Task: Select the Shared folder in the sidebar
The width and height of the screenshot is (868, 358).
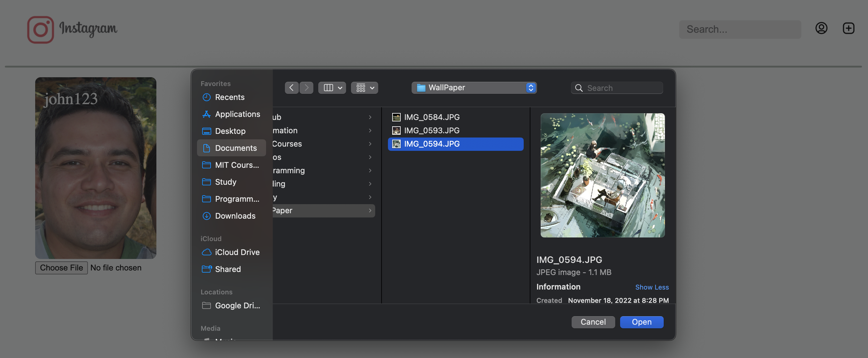Action: click(228, 269)
